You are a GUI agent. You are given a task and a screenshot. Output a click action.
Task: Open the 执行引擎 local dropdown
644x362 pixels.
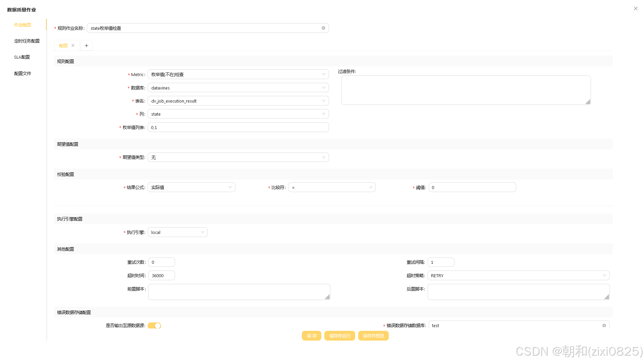pos(177,232)
